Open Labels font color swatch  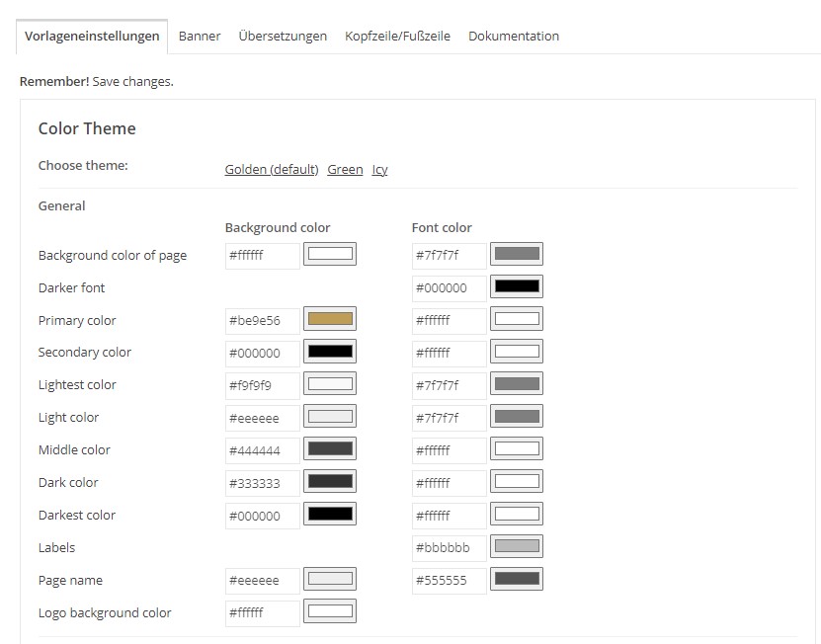tap(517, 546)
